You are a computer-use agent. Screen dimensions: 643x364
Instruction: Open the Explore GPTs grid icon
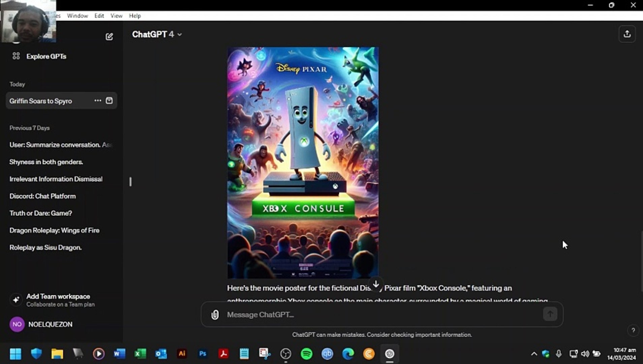16,56
